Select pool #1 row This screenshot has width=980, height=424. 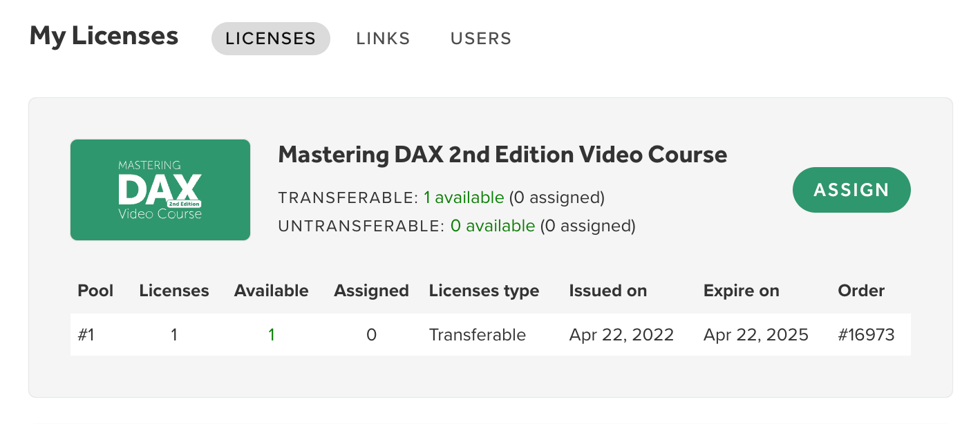(x=491, y=335)
